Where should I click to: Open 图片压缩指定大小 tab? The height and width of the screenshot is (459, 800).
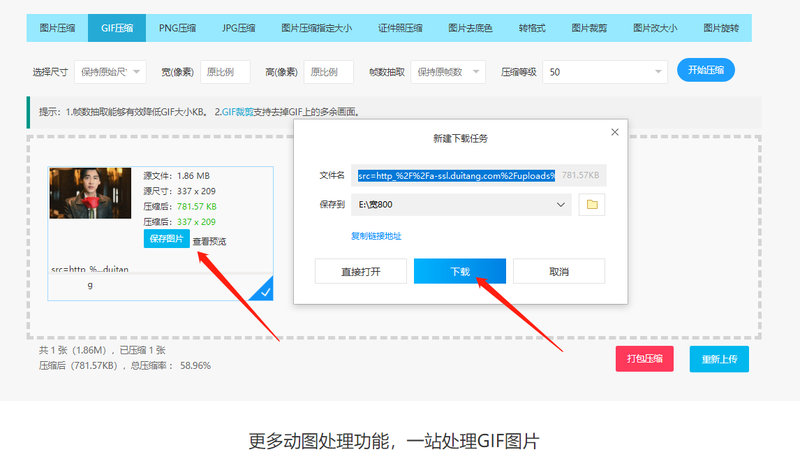pyautogui.click(x=316, y=28)
